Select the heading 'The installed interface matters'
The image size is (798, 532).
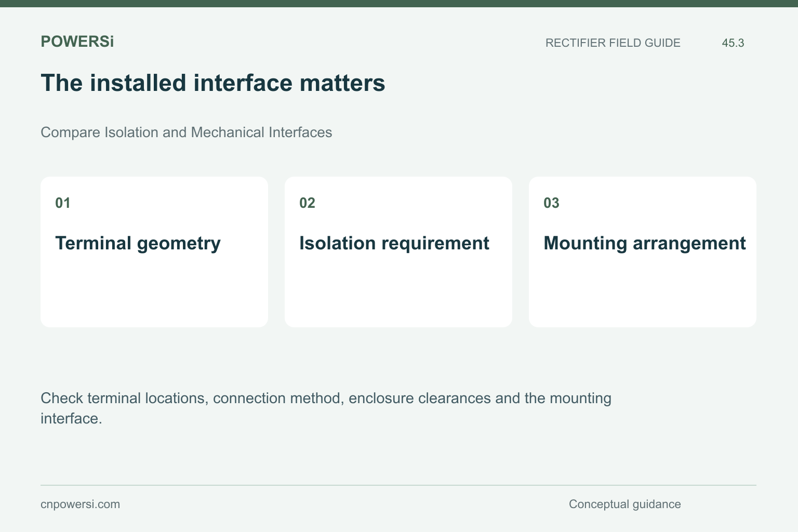(213, 83)
